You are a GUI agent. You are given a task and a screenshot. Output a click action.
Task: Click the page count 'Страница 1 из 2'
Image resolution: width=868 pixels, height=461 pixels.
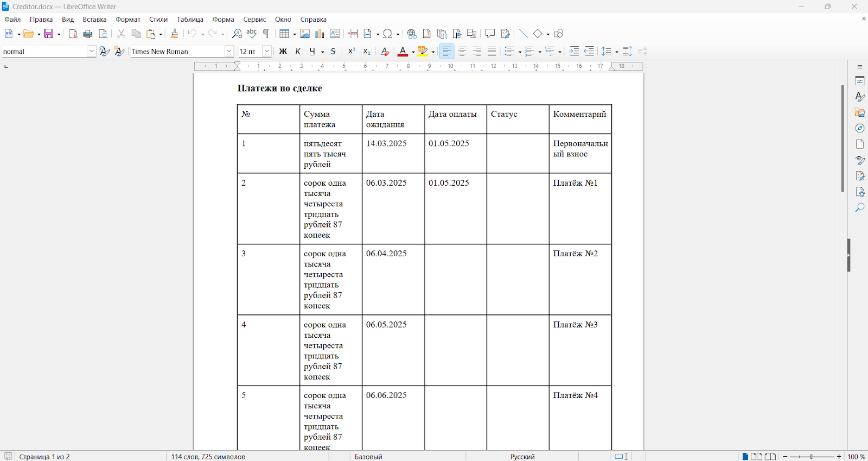[44, 457]
